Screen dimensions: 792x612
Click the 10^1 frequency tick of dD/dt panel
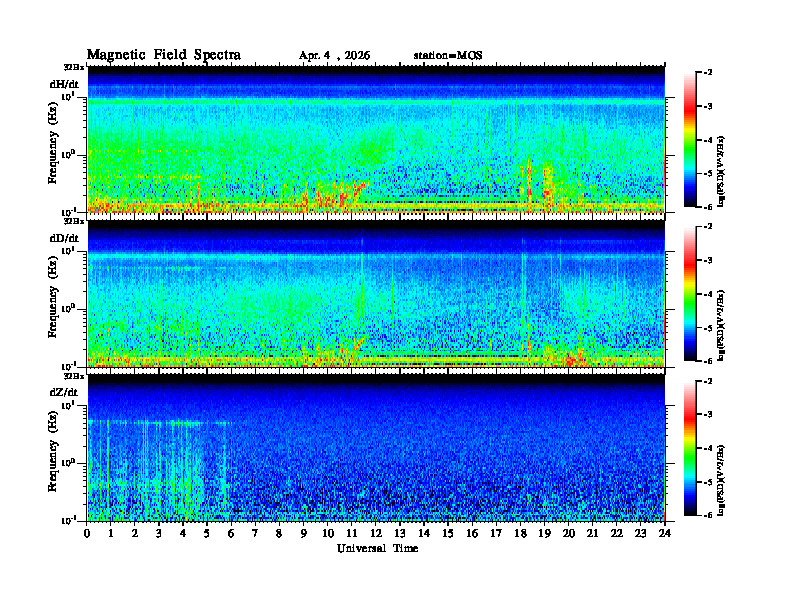pyautogui.click(x=68, y=250)
